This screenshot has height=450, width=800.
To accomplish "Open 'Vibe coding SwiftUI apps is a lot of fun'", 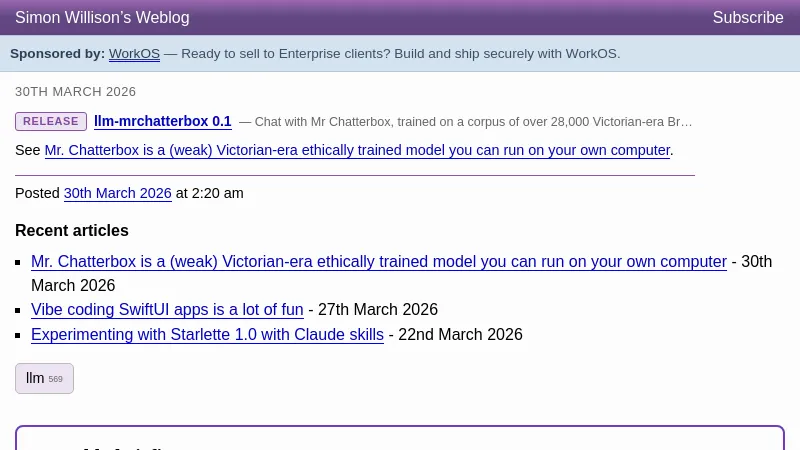I will click(x=167, y=309).
